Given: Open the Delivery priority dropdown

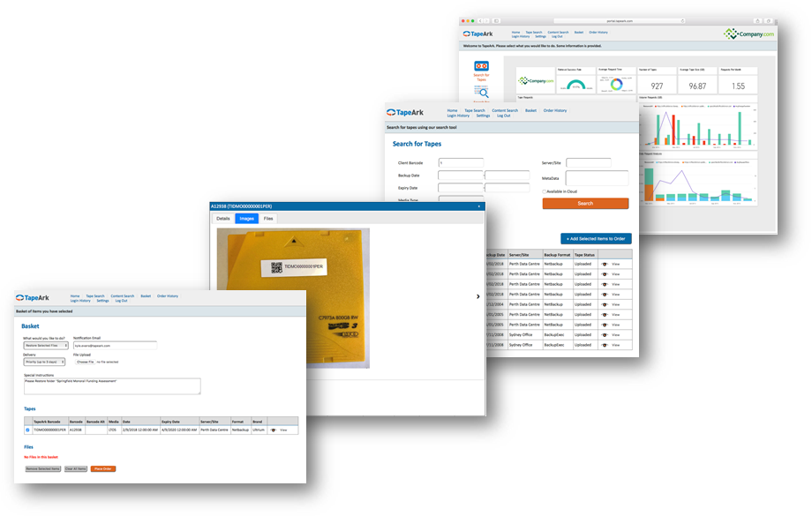Looking at the screenshot, I should 44,362.
